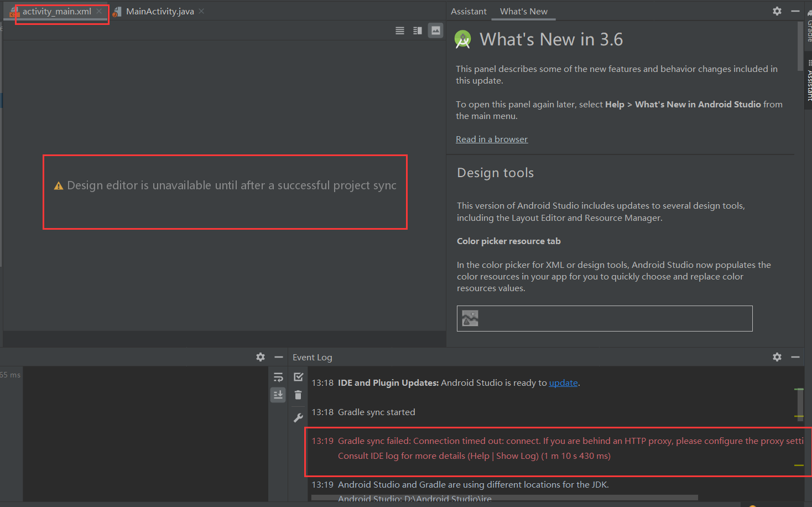The height and width of the screenshot is (507, 812).
Task: Clear all Event Log entries with trash icon
Action: pyautogui.click(x=298, y=395)
